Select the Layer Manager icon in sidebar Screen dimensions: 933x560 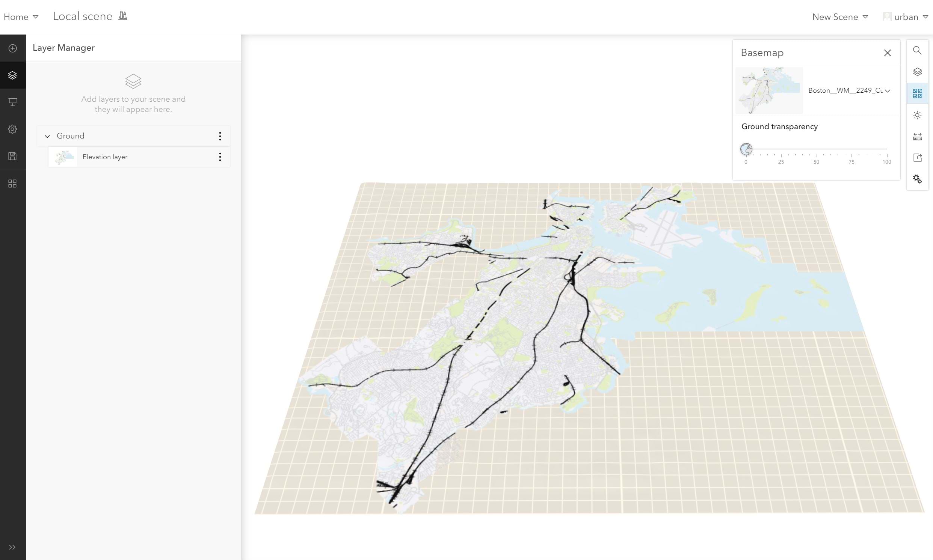[12, 75]
